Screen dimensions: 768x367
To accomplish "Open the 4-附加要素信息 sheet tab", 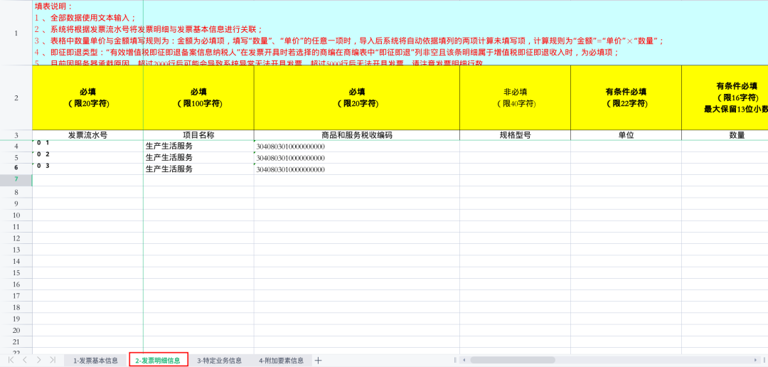I will pyautogui.click(x=281, y=361).
